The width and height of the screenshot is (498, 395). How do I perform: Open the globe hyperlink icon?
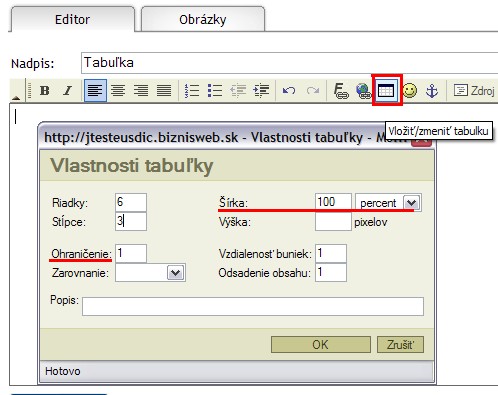click(363, 91)
